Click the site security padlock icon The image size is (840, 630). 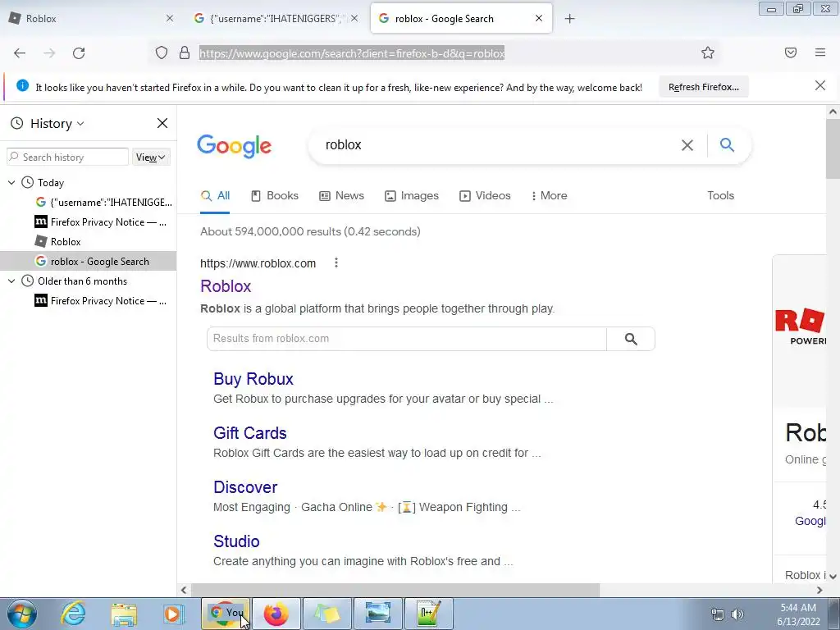185,53
